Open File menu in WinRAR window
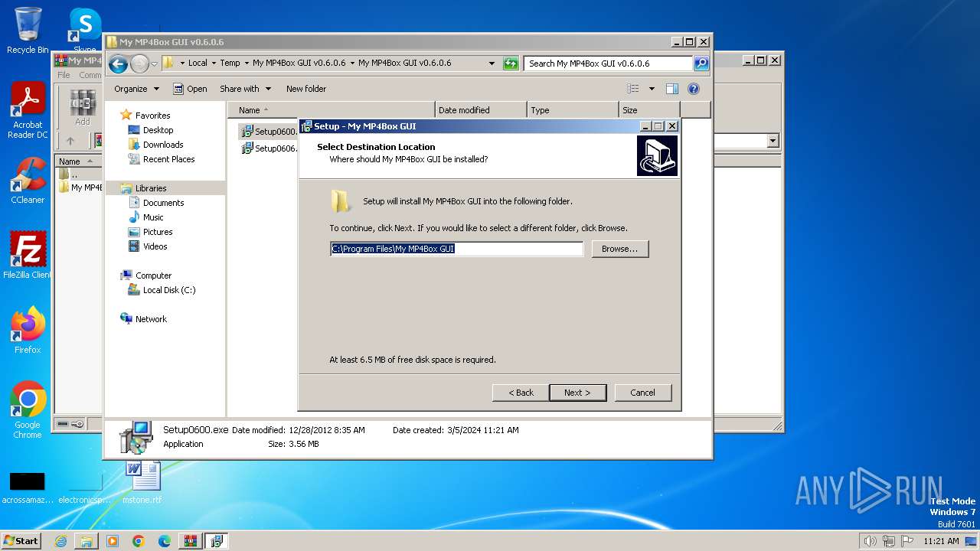This screenshot has height=551, width=980. pos(64,75)
